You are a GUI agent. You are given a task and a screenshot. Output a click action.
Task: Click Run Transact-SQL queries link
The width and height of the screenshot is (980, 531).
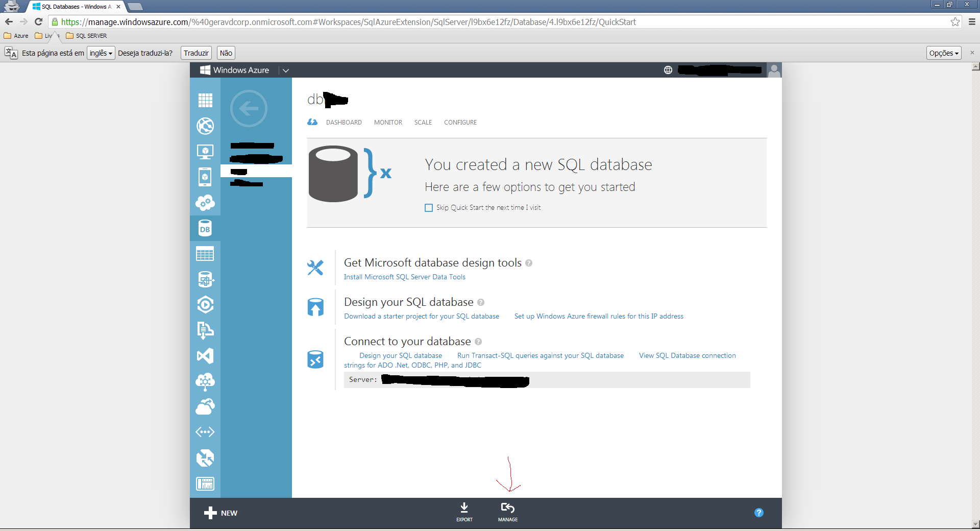click(541, 356)
